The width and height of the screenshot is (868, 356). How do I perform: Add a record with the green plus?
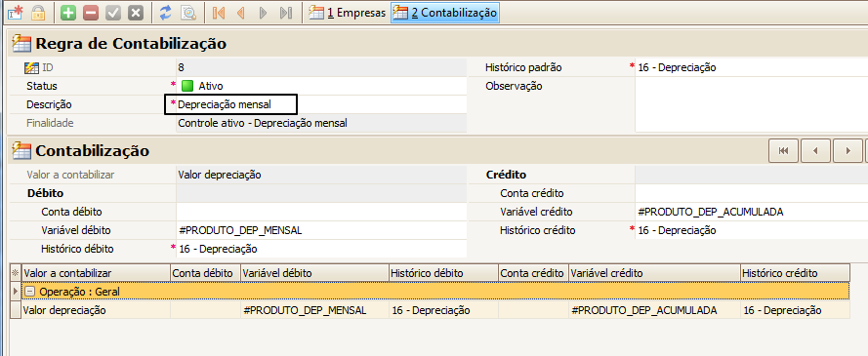(x=68, y=12)
